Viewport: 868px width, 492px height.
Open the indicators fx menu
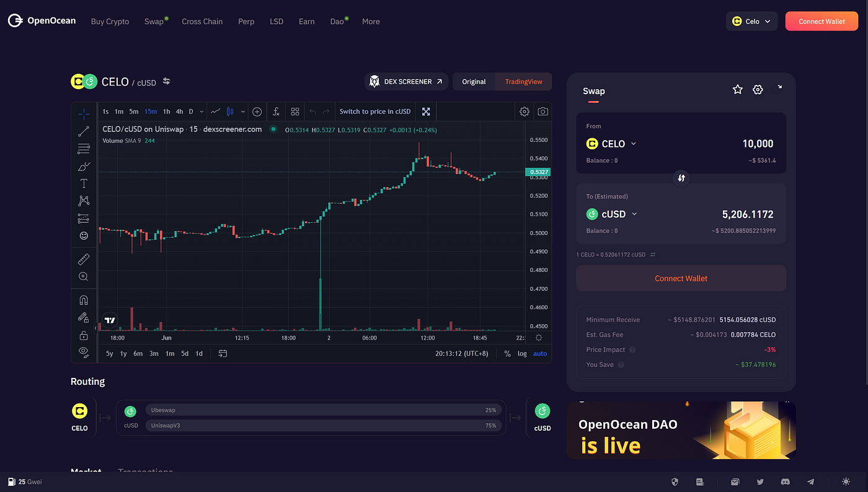tap(277, 112)
